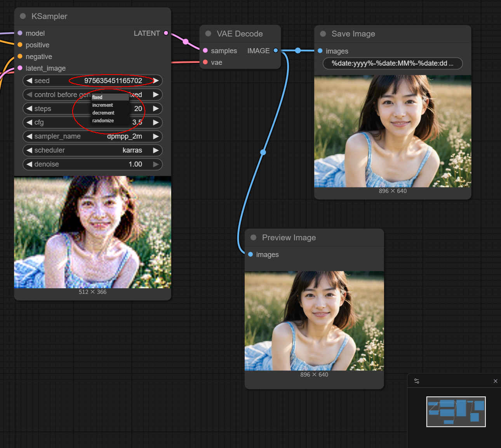This screenshot has width=501, height=448.
Task: Toggle collapse dot on VAE Decode node
Action: [x=208, y=34]
